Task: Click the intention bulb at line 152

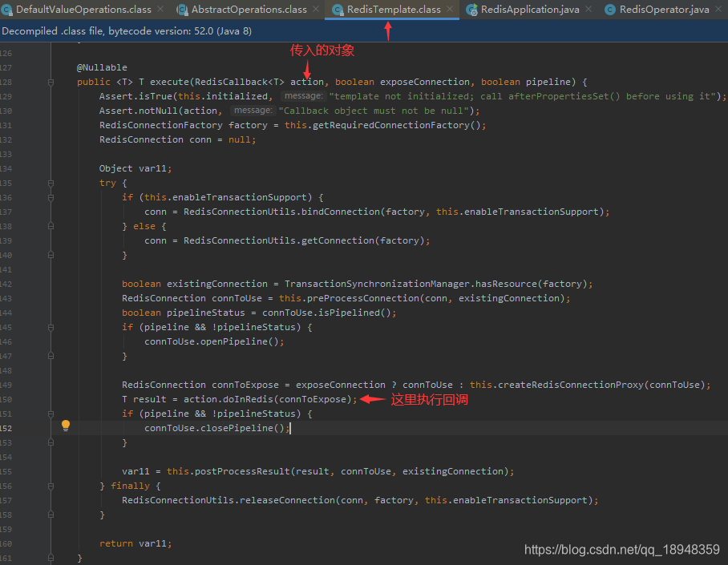Action: pos(66,424)
